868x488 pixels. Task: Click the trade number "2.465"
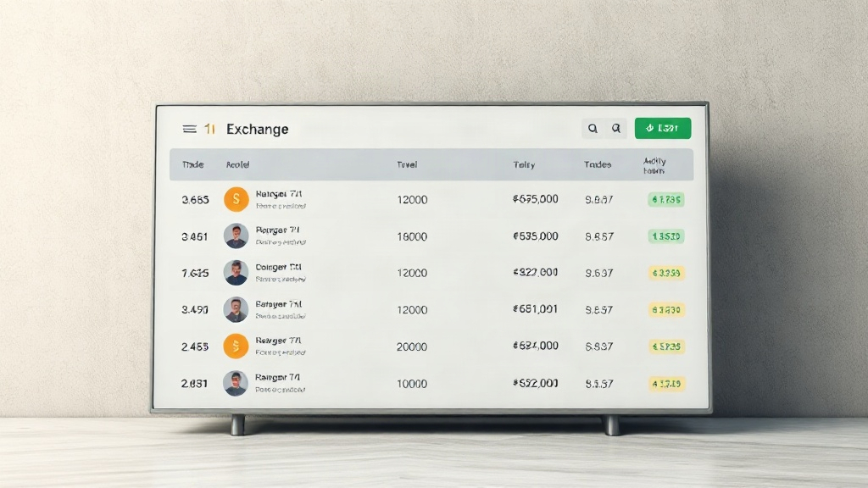pyautogui.click(x=195, y=347)
